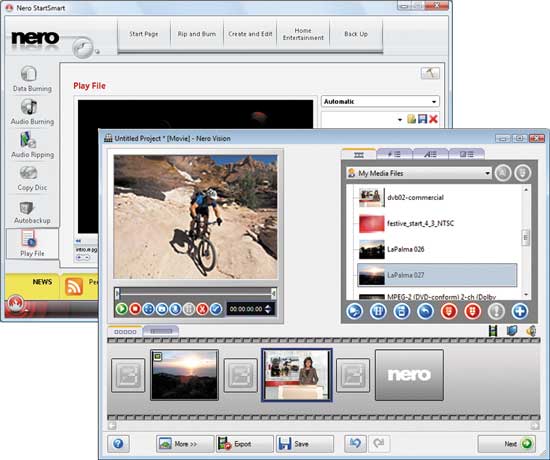Click the red scissors cut button
Viewport: 550px width, 460px height.
[202, 309]
